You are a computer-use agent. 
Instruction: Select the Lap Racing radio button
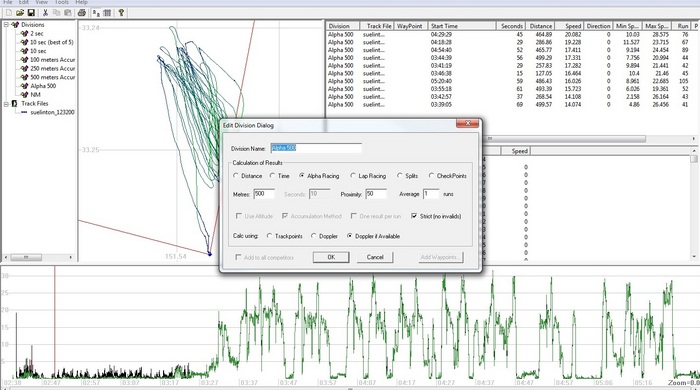coord(353,176)
